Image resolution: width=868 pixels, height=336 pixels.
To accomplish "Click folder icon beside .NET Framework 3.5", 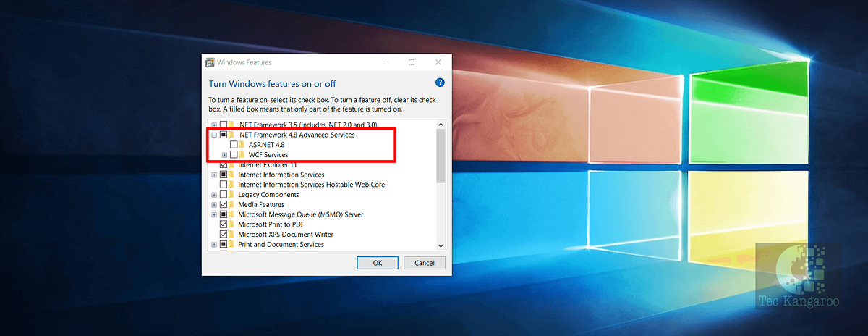I will (x=233, y=125).
